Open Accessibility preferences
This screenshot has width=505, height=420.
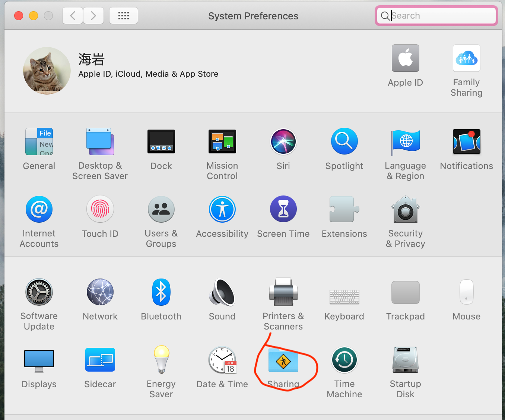pos(222,209)
